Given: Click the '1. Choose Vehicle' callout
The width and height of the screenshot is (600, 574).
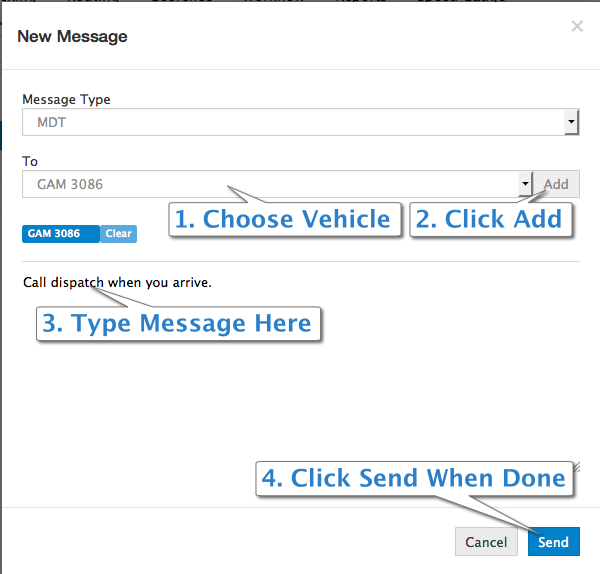Looking at the screenshot, I should click(x=285, y=219).
